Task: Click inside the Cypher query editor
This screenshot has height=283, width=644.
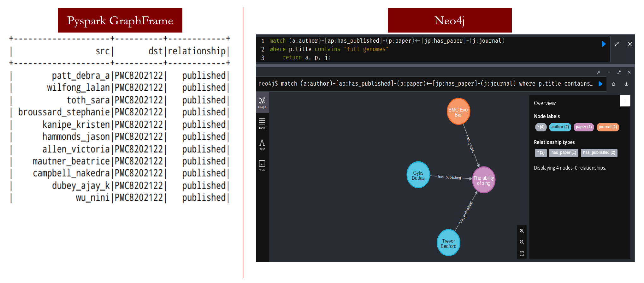Action: click(433, 49)
